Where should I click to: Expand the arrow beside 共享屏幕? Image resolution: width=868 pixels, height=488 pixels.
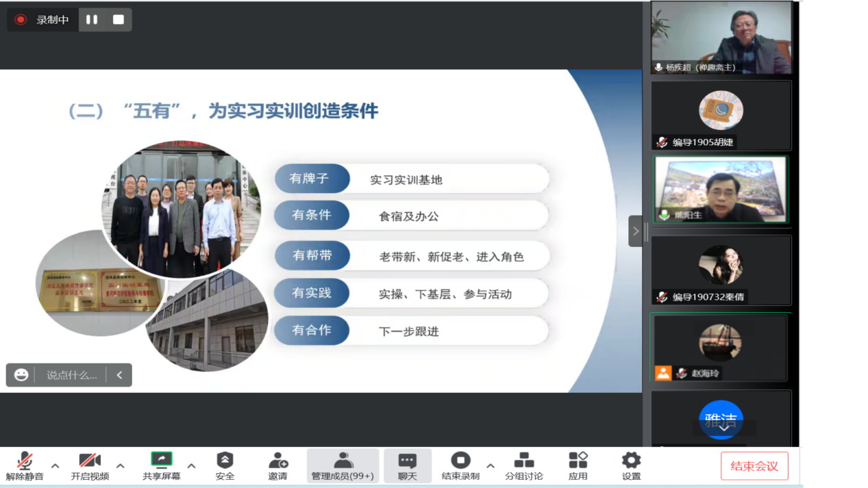(192, 466)
